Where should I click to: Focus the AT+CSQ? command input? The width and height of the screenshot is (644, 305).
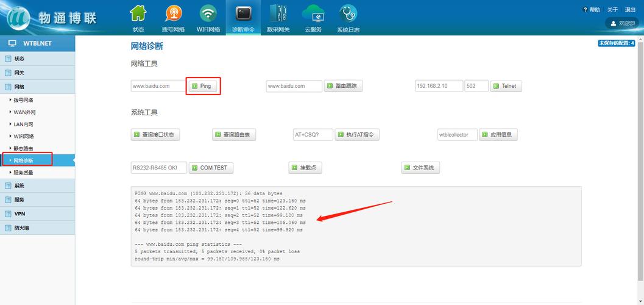(x=313, y=134)
